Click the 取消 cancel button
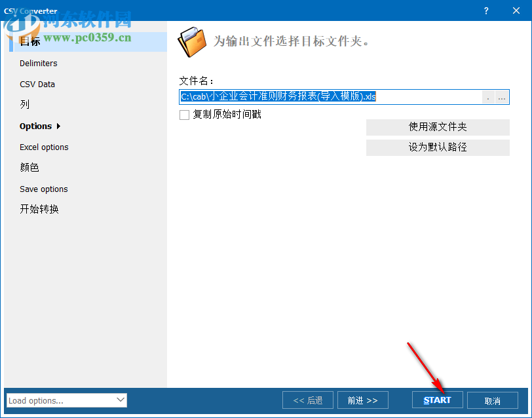 492,400
